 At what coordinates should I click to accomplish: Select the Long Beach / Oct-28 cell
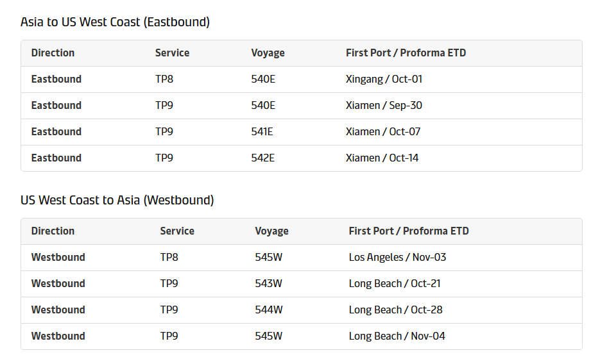tap(395, 310)
